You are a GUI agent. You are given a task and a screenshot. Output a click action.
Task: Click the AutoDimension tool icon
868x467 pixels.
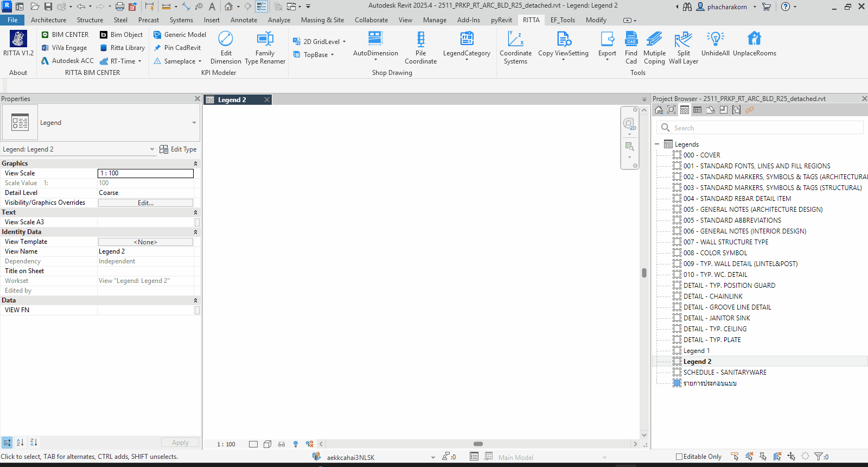point(375,39)
